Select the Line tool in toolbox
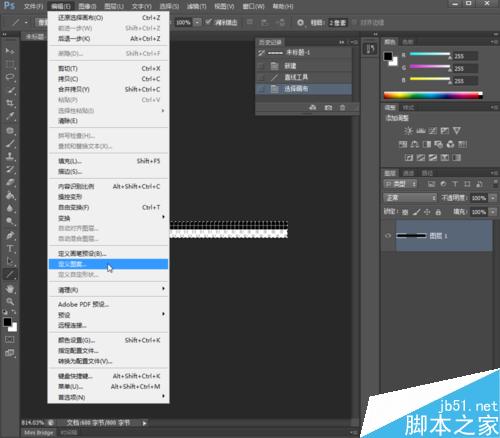The image size is (500, 438). click(x=10, y=275)
